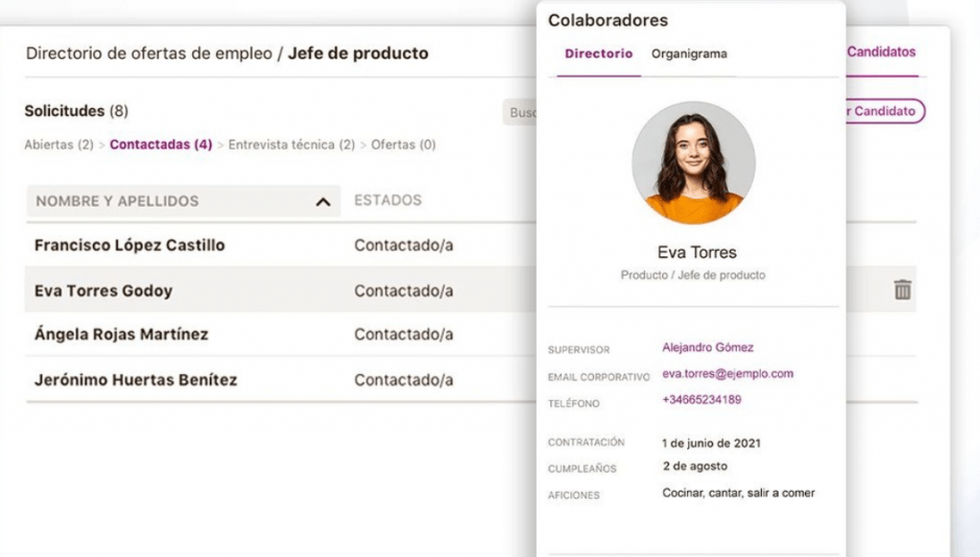Click Jefe de producto breadcrumb title
The width and height of the screenshot is (980, 557).
tap(358, 54)
